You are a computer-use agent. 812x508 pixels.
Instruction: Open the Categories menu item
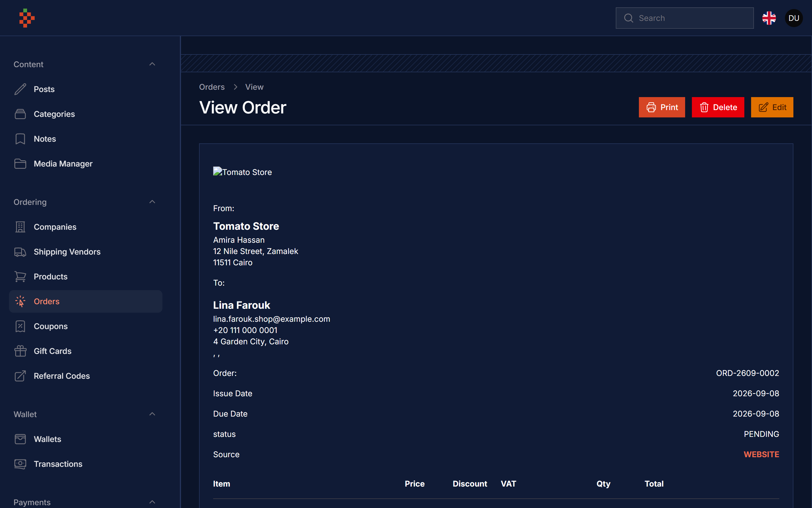[x=85, y=114]
